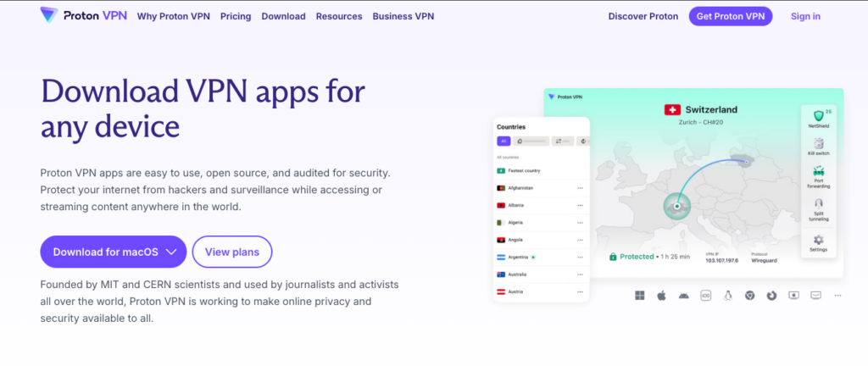Click the Protected status text
The height and width of the screenshot is (377, 868).
coord(637,257)
